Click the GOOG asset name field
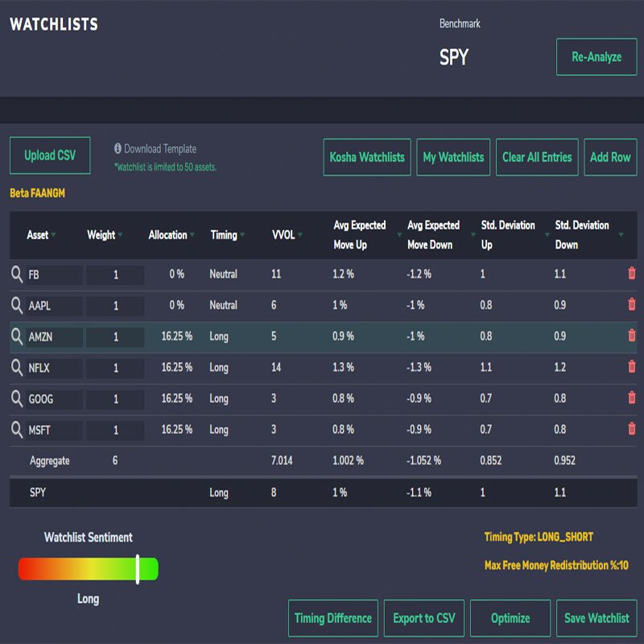The width and height of the screenshot is (644, 644). click(x=54, y=399)
